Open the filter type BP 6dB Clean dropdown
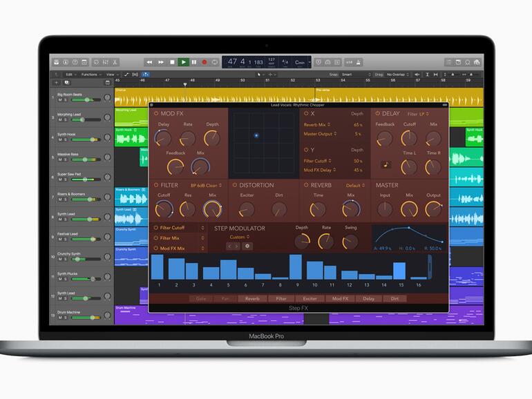The image size is (532, 399). click(206, 186)
